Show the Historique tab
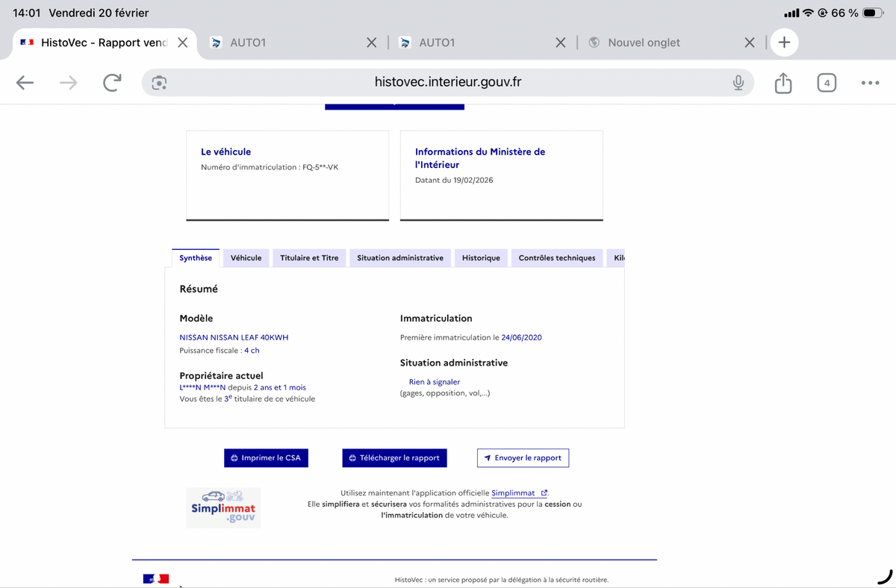 click(481, 258)
